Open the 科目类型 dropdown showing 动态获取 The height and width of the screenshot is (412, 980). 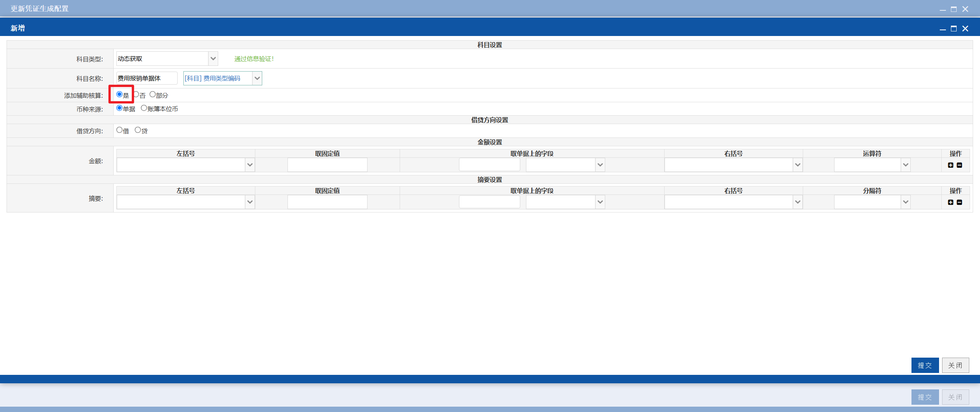[x=167, y=59]
